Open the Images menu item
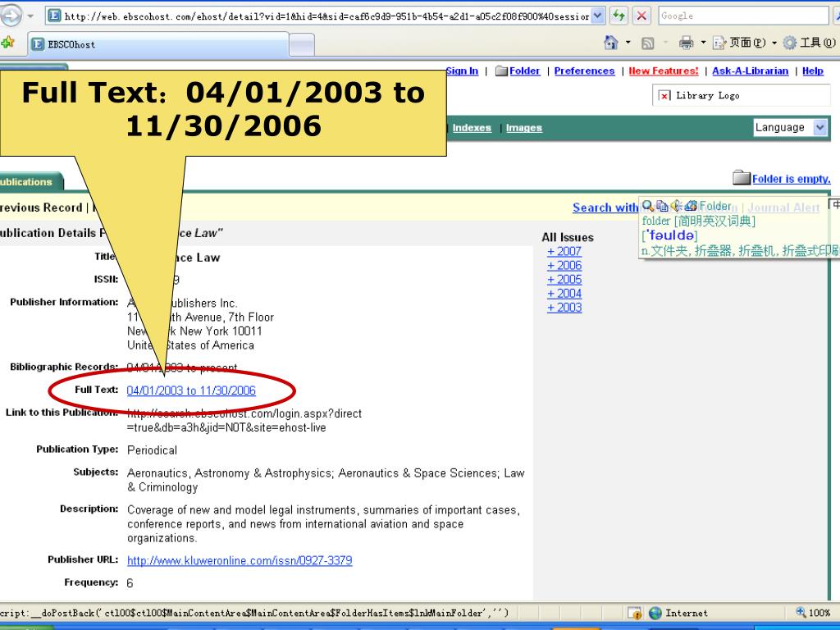Viewport: 840px width, 630px height. click(x=524, y=127)
